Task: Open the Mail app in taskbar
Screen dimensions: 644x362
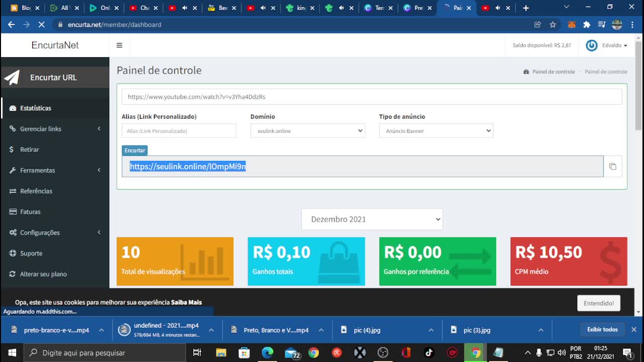Action: point(291,352)
